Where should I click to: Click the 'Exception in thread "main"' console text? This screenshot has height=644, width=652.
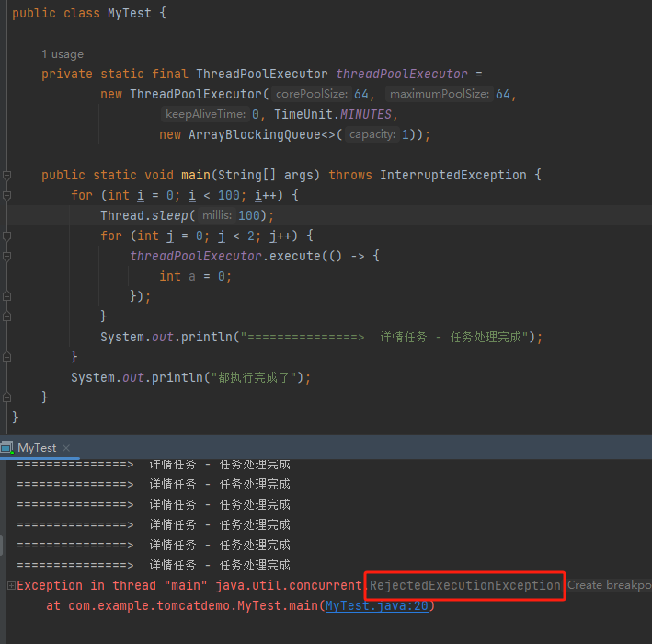click(x=112, y=585)
